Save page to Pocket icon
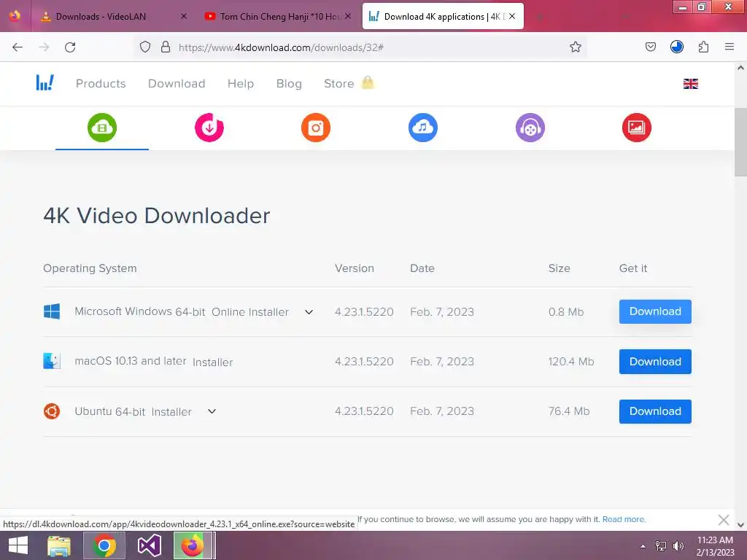747x560 pixels. 651,47
